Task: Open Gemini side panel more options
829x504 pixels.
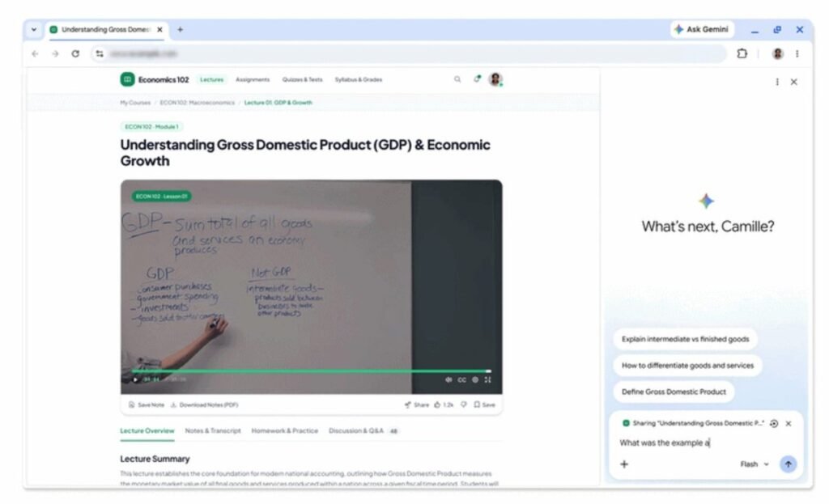Action: point(777,82)
